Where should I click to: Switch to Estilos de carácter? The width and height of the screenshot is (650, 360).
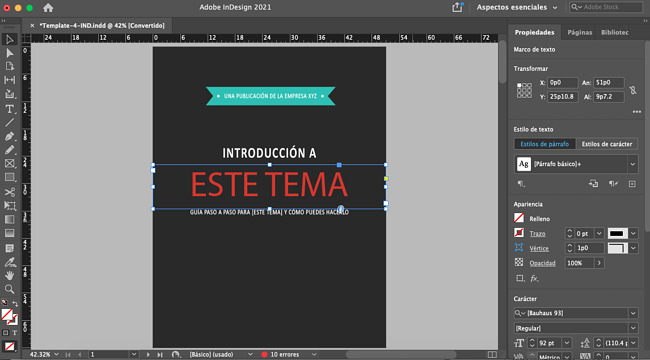[606, 144]
